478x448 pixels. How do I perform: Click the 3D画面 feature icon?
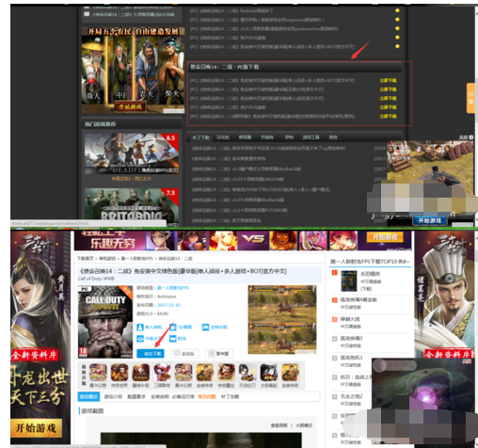pyautogui.click(x=172, y=328)
